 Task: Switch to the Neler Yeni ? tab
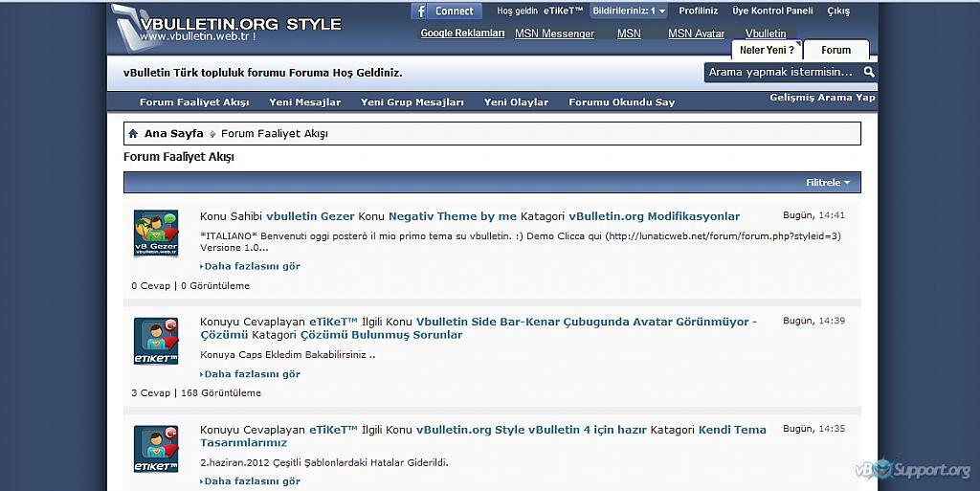pyautogui.click(x=767, y=50)
